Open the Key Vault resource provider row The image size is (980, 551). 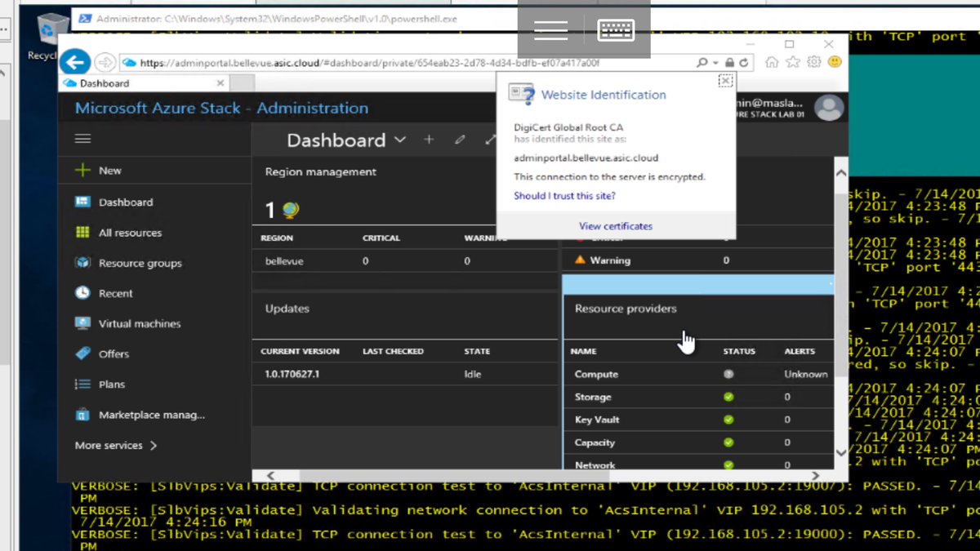698,420
